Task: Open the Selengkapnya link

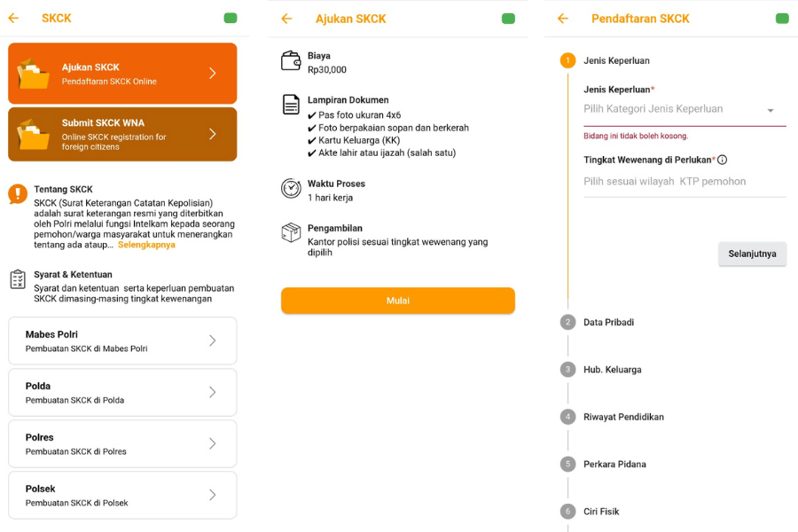Action: click(146, 245)
